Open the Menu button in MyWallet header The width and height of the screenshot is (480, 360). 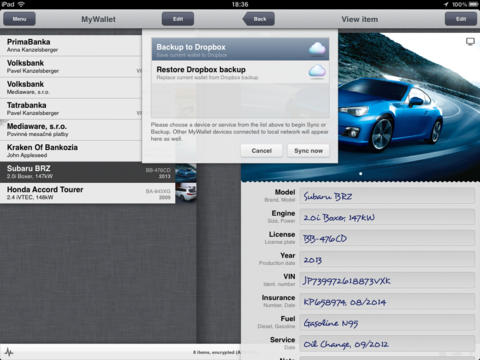coord(19,19)
